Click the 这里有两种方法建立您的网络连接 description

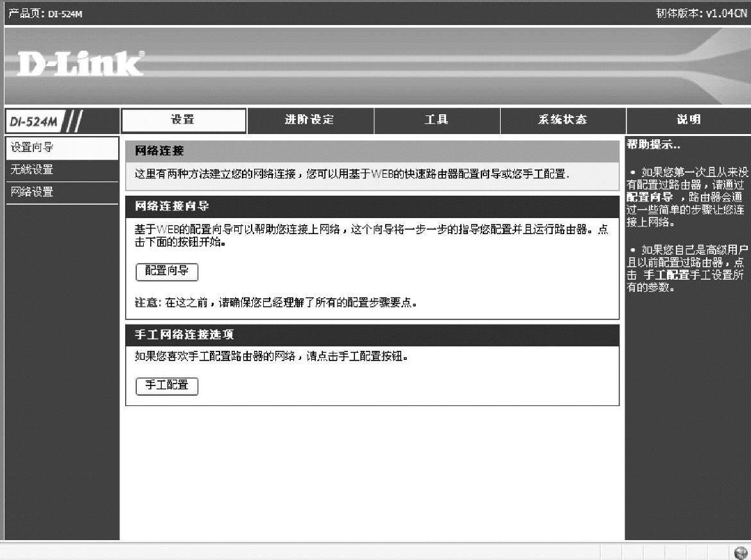coord(352,174)
